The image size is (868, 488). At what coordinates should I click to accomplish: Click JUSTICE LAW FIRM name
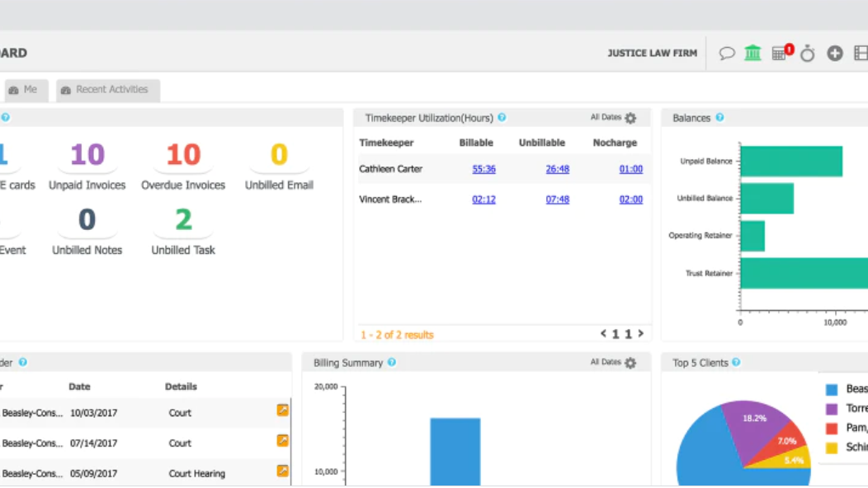653,53
